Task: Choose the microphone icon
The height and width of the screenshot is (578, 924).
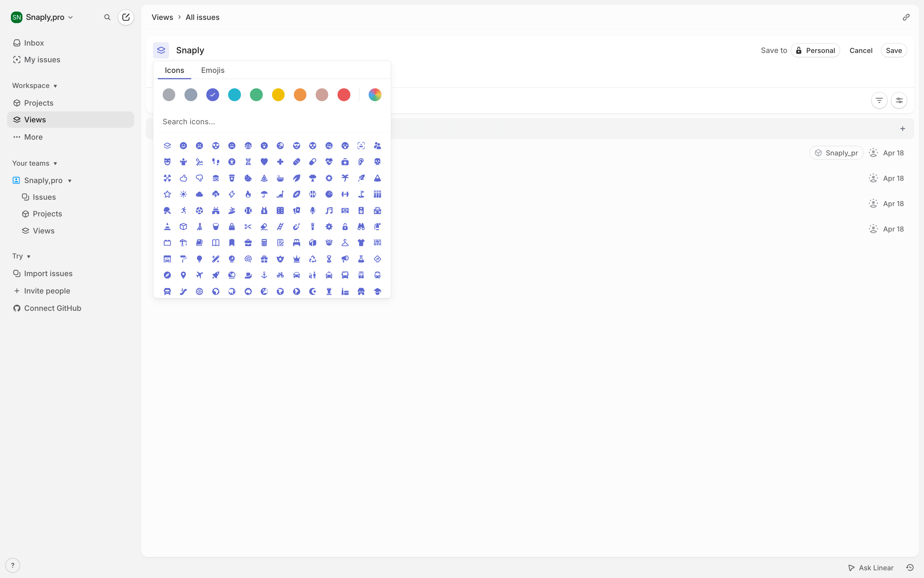Action: [x=313, y=211]
